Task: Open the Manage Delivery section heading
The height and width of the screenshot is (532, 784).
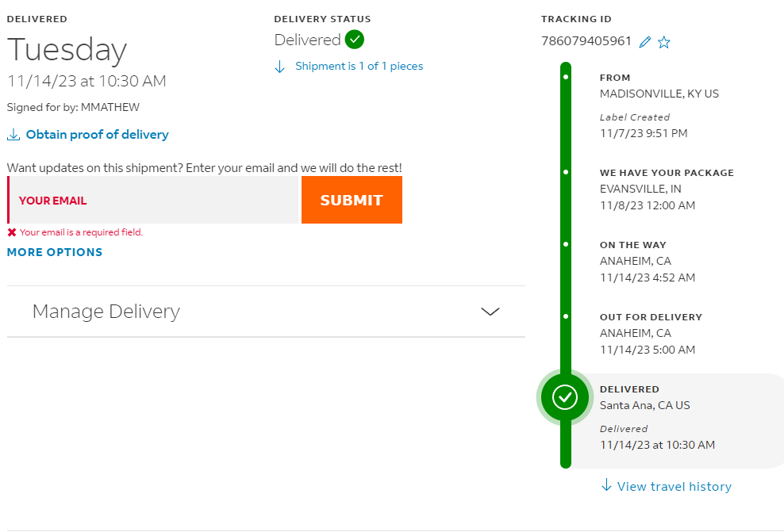Action: coord(106,312)
